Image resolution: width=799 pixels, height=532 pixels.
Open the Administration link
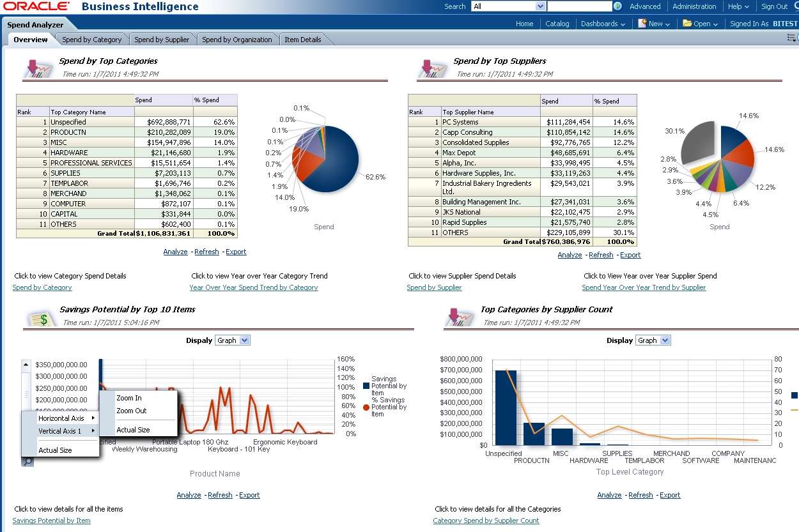coord(694,6)
